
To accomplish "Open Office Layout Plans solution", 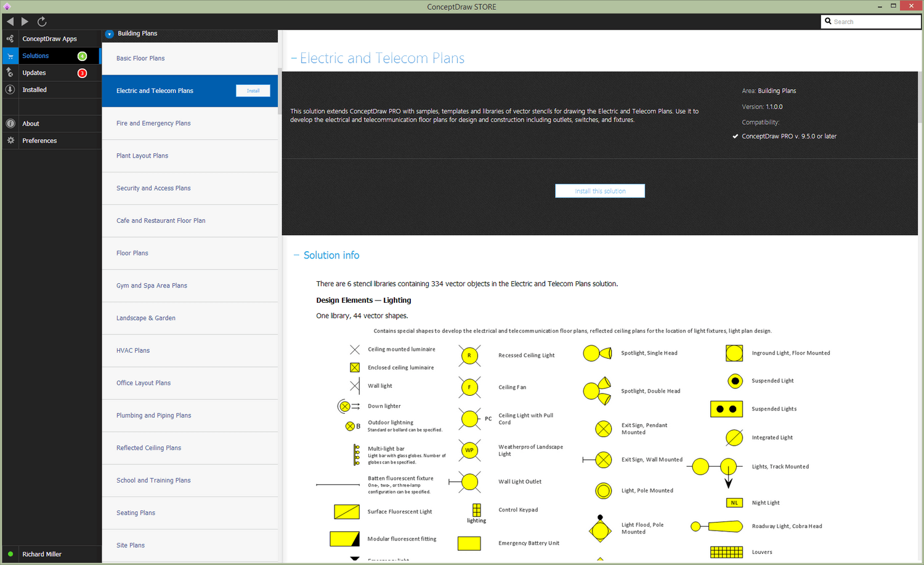I will [190, 383].
